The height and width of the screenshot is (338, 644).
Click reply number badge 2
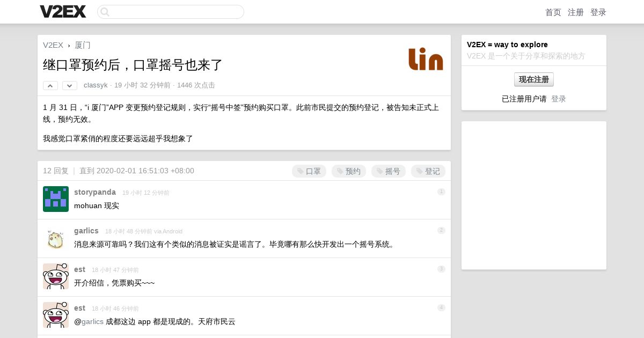point(441,231)
